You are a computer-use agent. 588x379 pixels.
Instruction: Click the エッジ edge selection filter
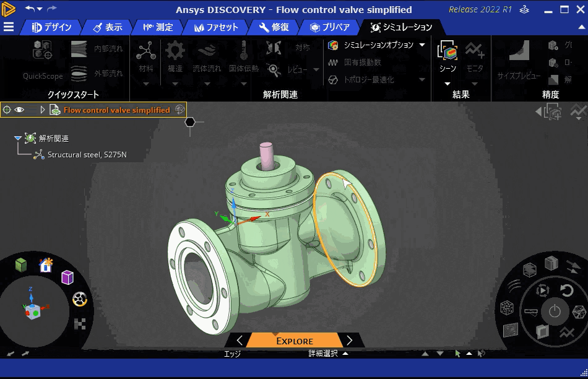232,354
